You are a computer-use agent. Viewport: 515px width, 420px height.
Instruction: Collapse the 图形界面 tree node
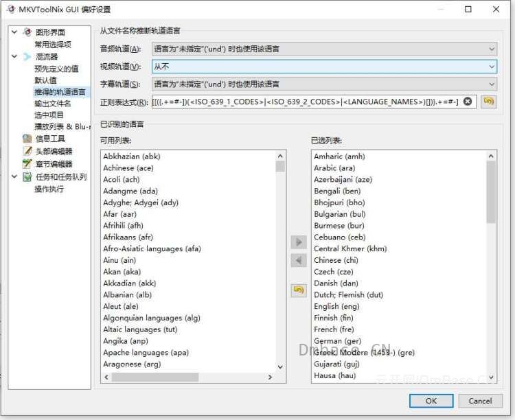coord(14,32)
